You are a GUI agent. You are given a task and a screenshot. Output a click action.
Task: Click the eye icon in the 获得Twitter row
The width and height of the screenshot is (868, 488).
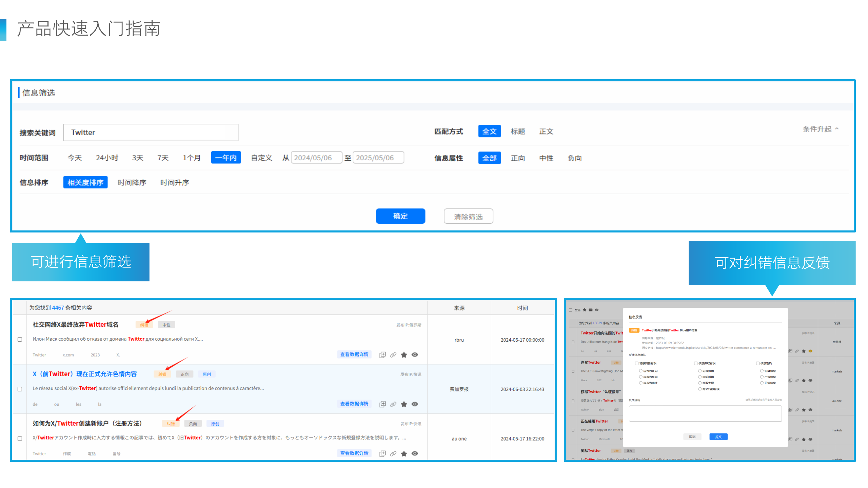click(x=810, y=410)
